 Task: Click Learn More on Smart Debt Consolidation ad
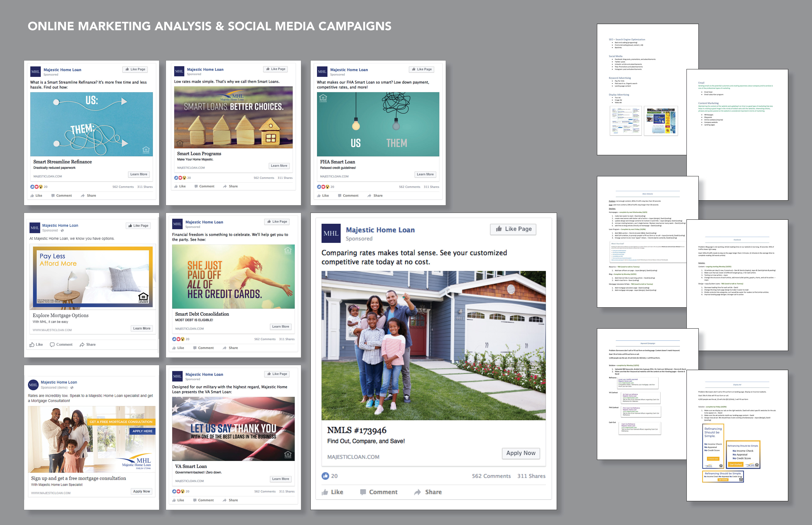[x=280, y=327]
